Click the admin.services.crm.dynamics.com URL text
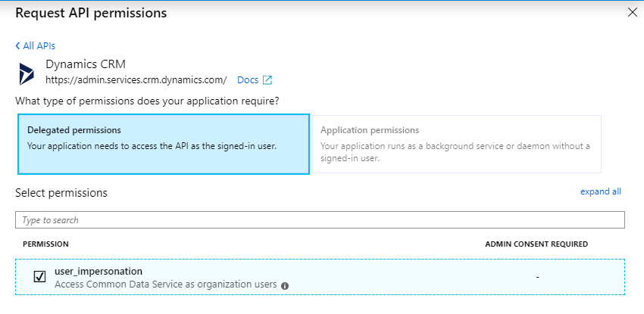The width and height of the screenshot is (644, 314). pos(136,80)
